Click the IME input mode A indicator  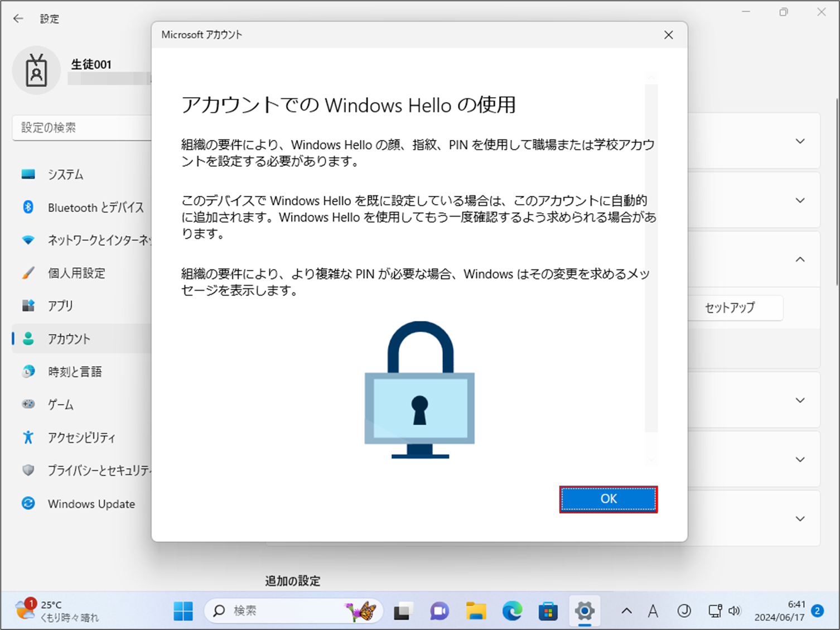[x=653, y=611]
